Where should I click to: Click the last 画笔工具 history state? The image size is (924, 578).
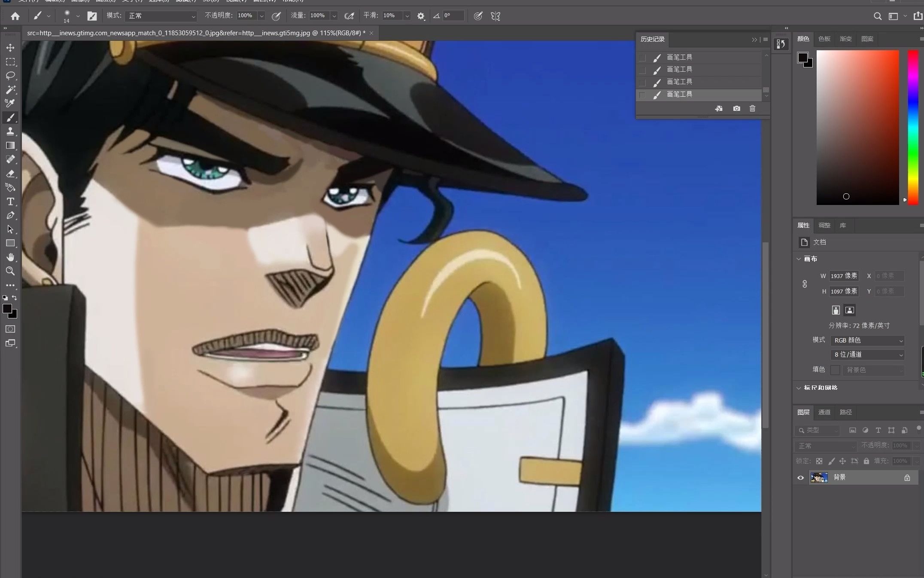pyautogui.click(x=679, y=94)
